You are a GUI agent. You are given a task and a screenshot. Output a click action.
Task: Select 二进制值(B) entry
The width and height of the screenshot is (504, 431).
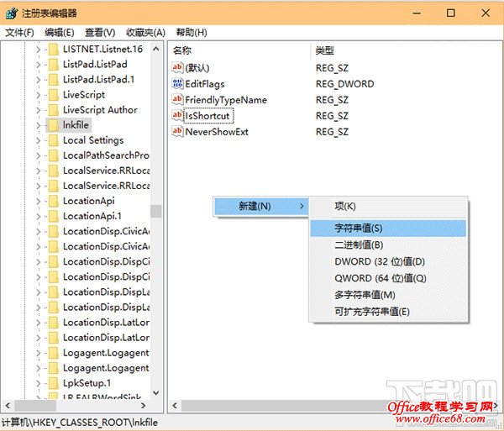coord(388,245)
